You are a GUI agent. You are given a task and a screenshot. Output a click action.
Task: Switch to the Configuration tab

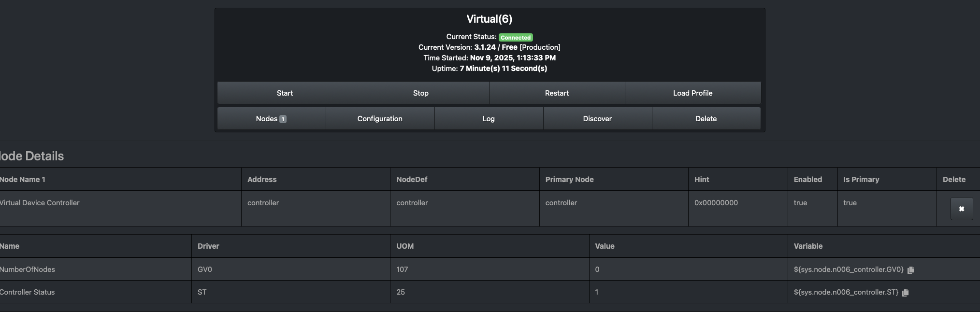tap(379, 119)
